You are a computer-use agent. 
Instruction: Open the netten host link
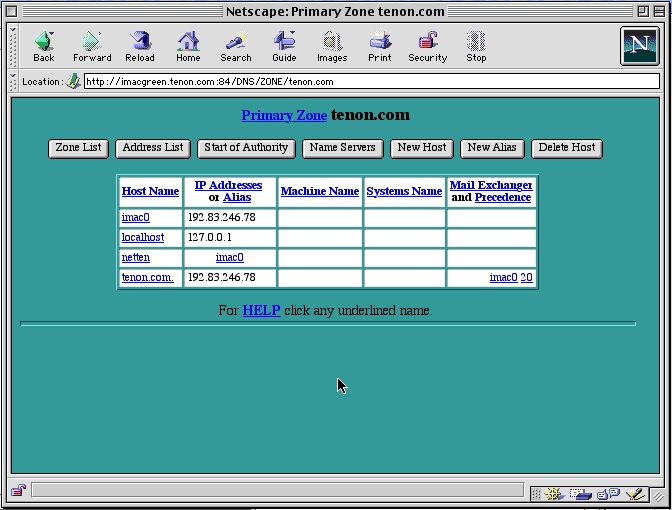(x=136, y=257)
